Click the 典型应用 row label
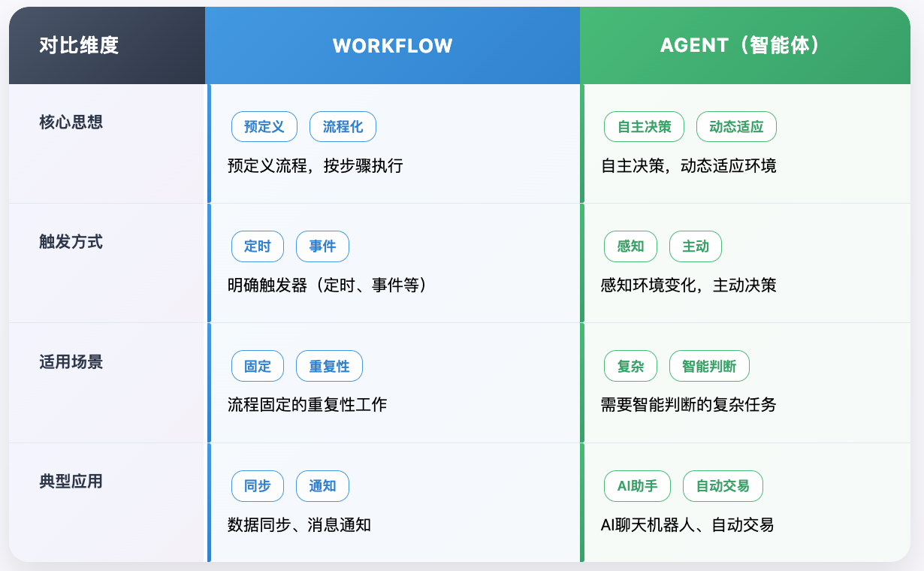The height and width of the screenshot is (571, 924). [71, 482]
